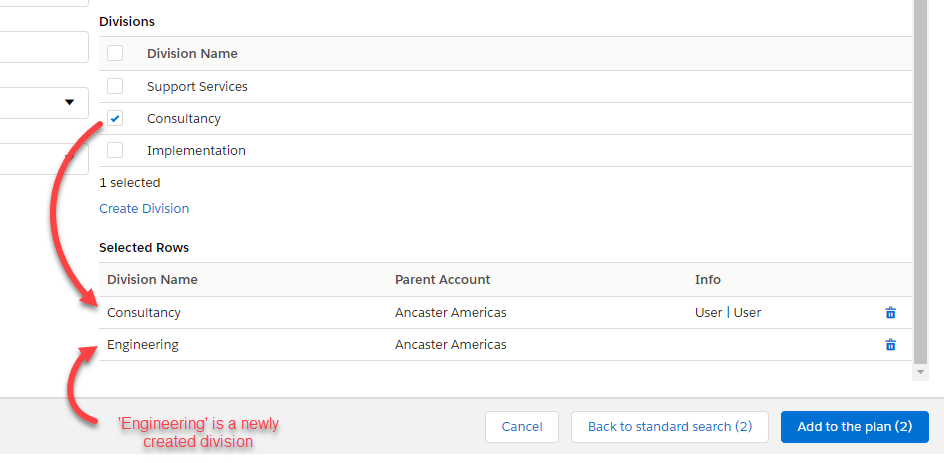Check the Support Services division
944x463 pixels.
pos(115,86)
